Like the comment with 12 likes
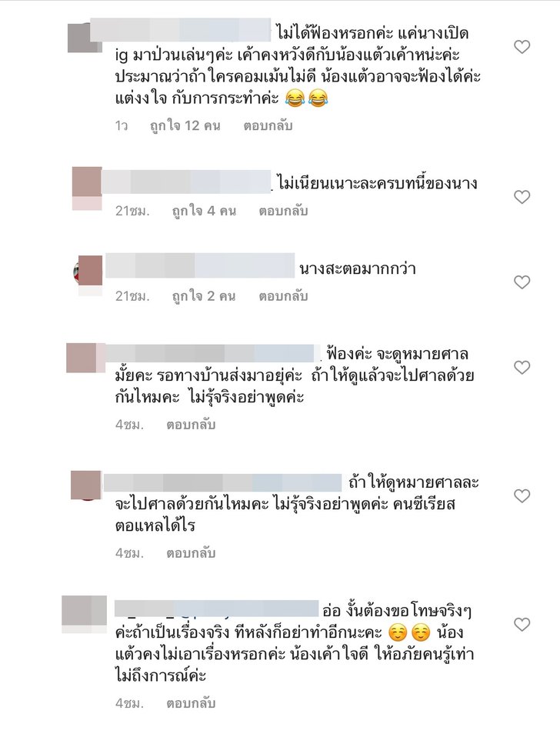Screen dimensions: 560x737 522,47
